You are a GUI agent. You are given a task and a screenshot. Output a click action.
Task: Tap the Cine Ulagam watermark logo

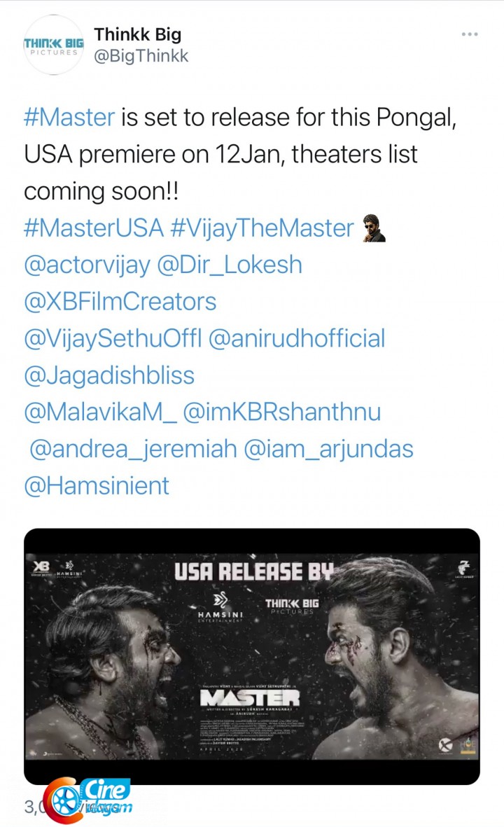pos(88,800)
